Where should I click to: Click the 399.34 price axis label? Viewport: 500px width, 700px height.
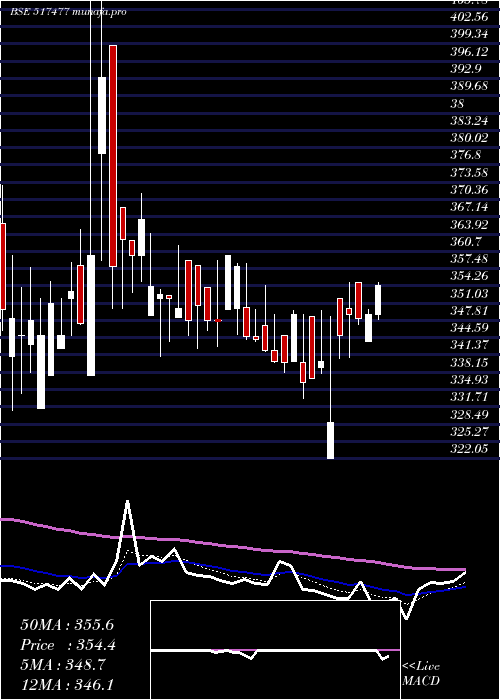(x=468, y=35)
